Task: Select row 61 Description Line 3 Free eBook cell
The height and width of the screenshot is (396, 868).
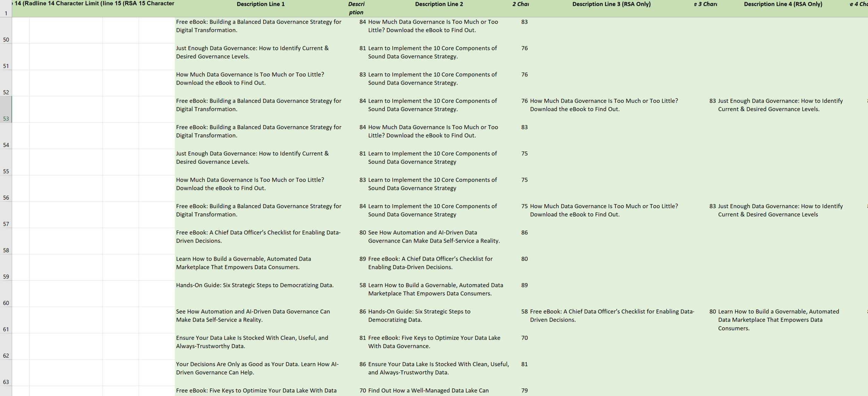Action: pyautogui.click(x=611, y=316)
